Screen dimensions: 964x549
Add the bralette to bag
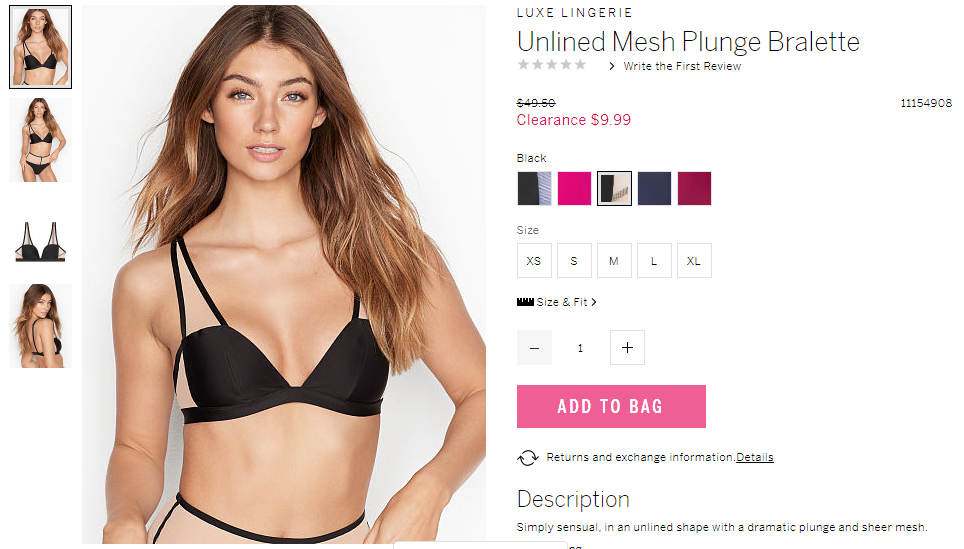611,406
